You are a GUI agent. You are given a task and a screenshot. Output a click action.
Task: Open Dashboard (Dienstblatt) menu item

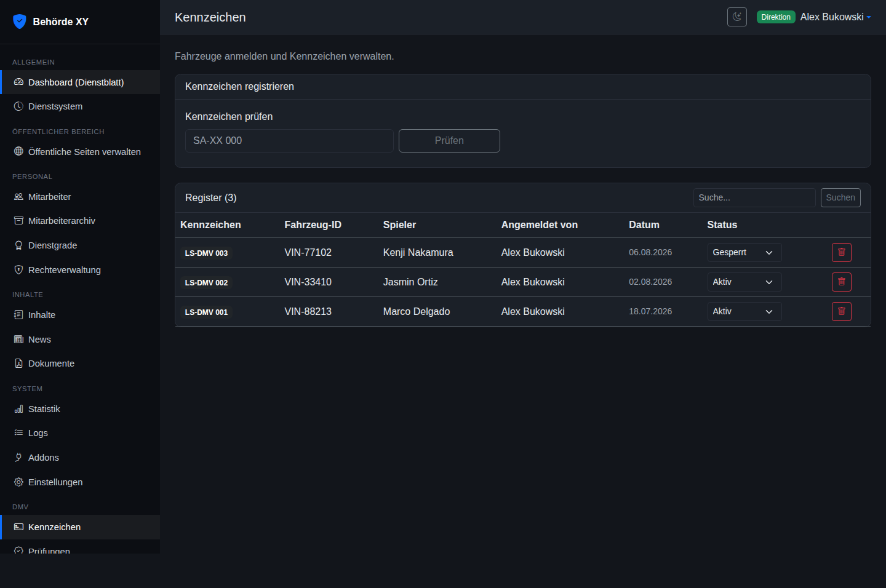coord(80,82)
